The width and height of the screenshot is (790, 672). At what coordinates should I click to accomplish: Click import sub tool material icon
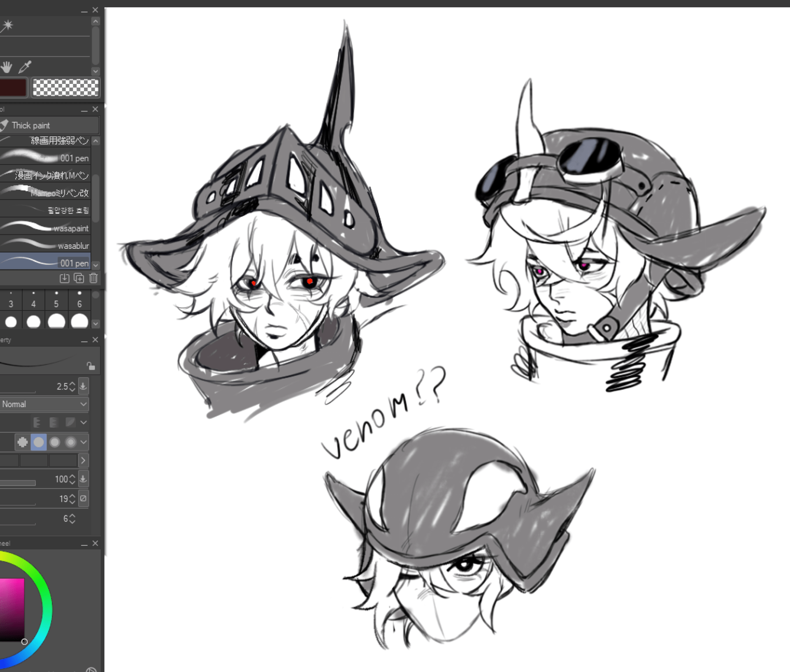click(65, 278)
